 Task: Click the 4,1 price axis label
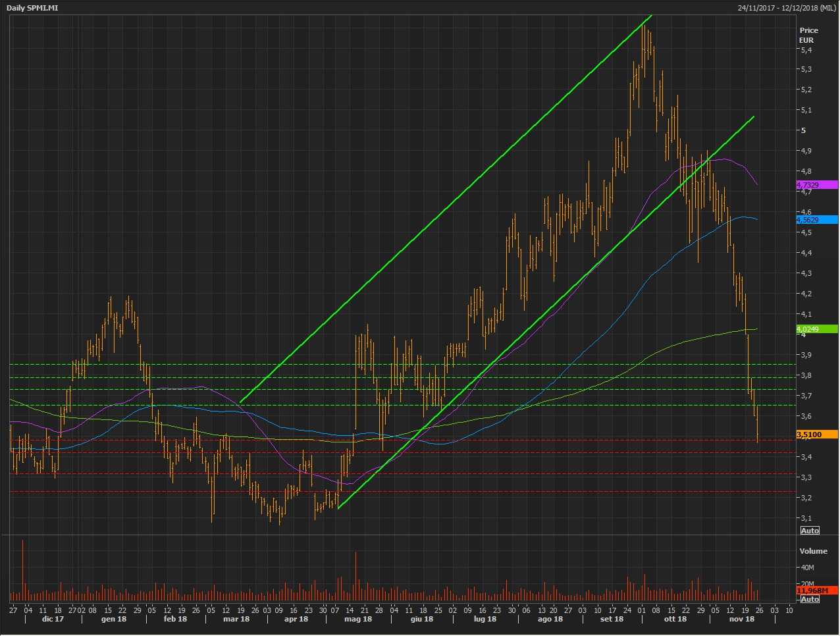tap(806, 314)
